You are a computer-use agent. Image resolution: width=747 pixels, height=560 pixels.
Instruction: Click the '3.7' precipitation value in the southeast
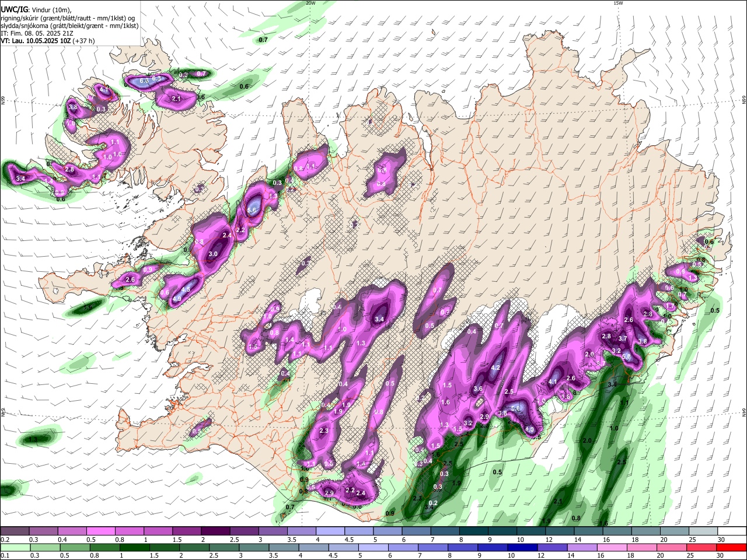tap(623, 339)
